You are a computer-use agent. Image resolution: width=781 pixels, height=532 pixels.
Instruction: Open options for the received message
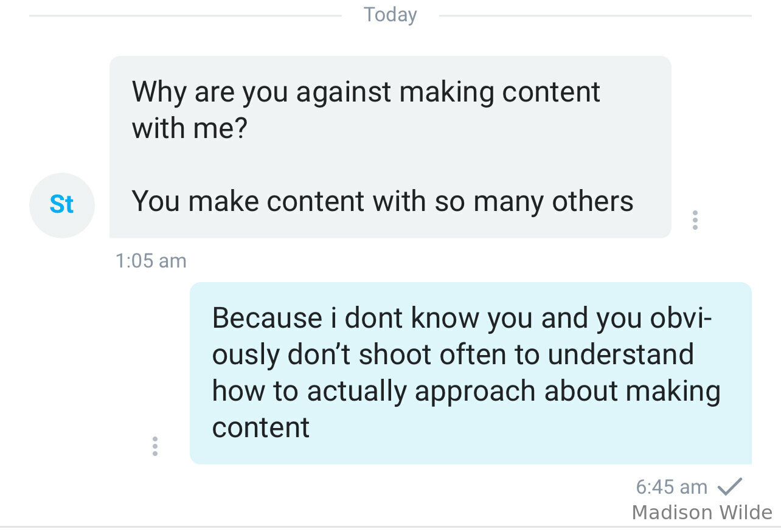click(695, 219)
